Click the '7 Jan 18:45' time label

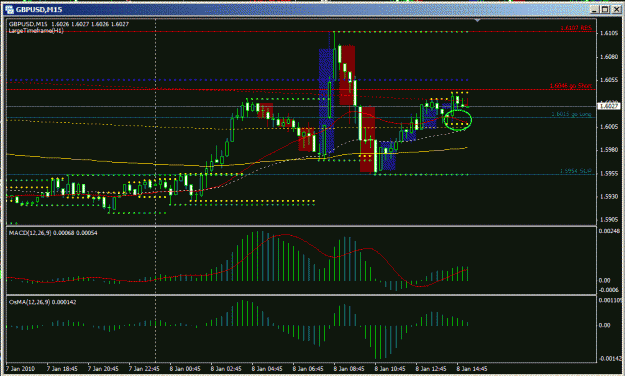click(62, 369)
